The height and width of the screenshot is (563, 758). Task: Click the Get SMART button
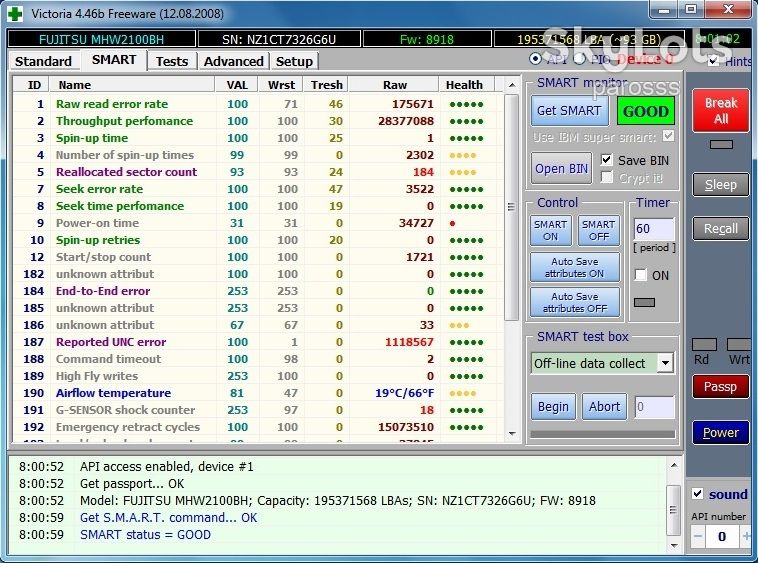[569, 111]
